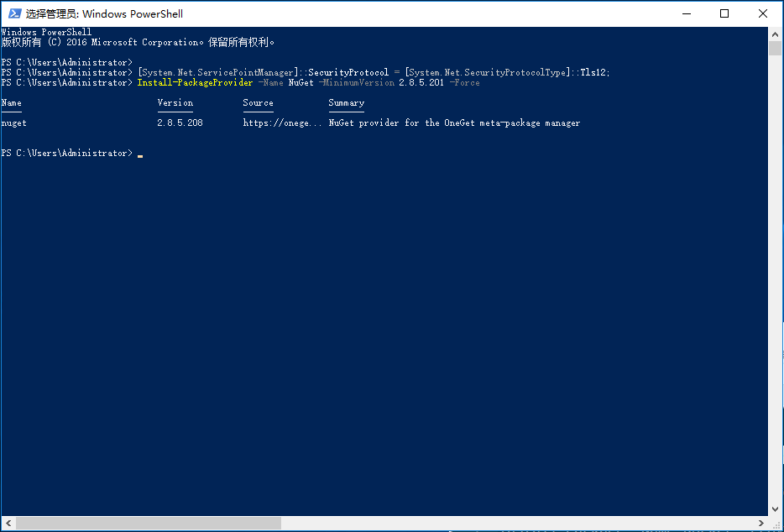This screenshot has height=532, width=784.
Task: Click the -Force parameter text
Action: tap(467, 82)
